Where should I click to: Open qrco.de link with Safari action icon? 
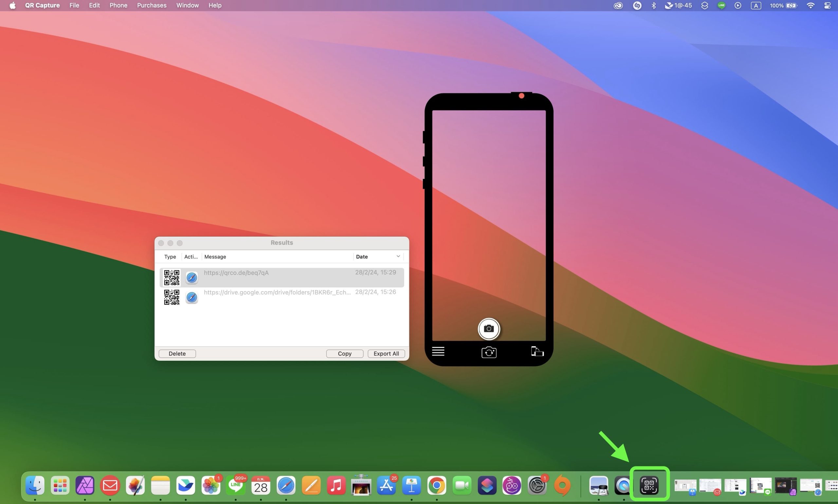pyautogui.click(x=191, y=278)
